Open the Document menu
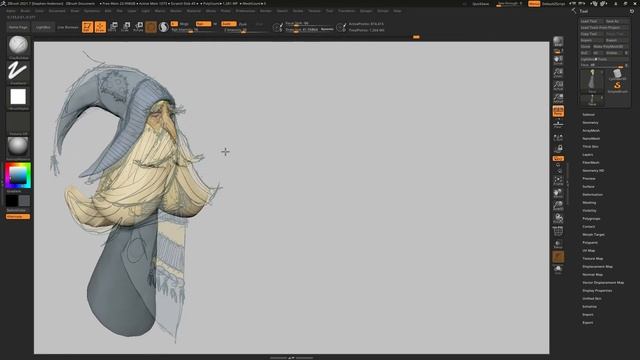 (x=57, y=11)
